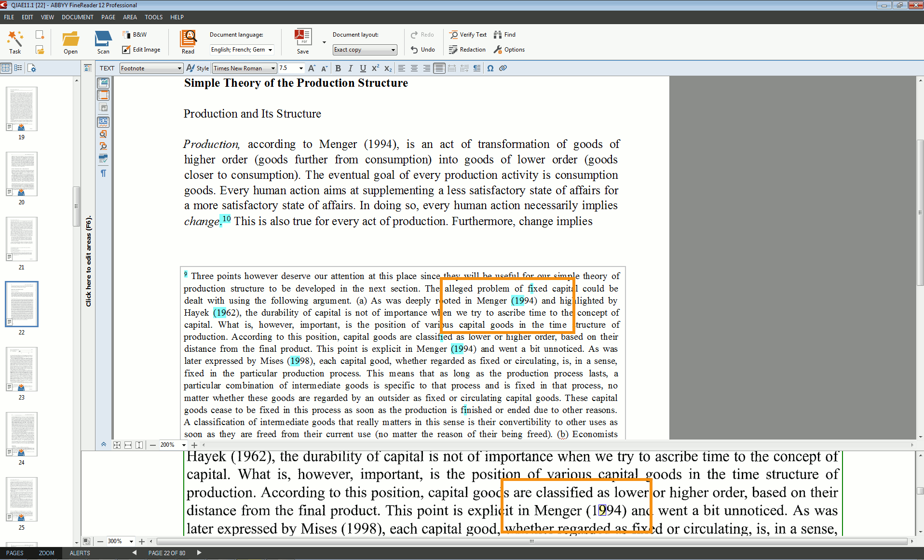The image size is (924, 560).
Task: Toggle pictures display in Text pane
Action: coord(103,83)
